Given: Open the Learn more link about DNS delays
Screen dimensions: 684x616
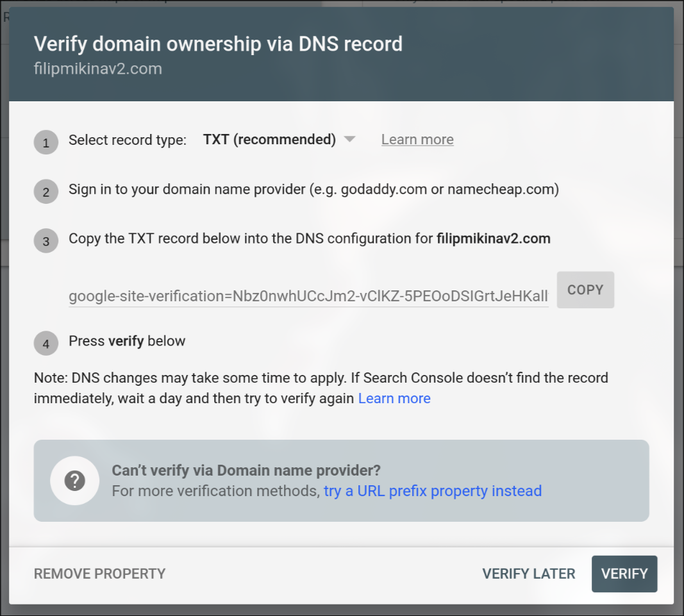Looking at the screenshot, I should (x=394, y=398).
